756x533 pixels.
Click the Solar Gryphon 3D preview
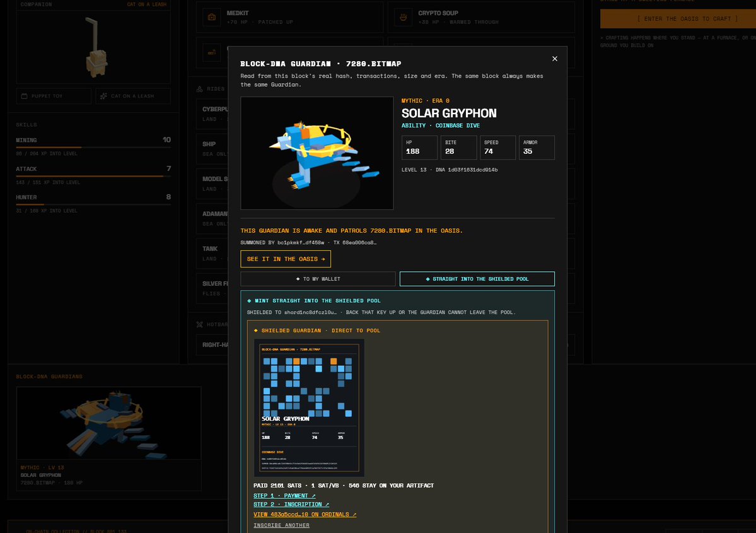(317, 153)
